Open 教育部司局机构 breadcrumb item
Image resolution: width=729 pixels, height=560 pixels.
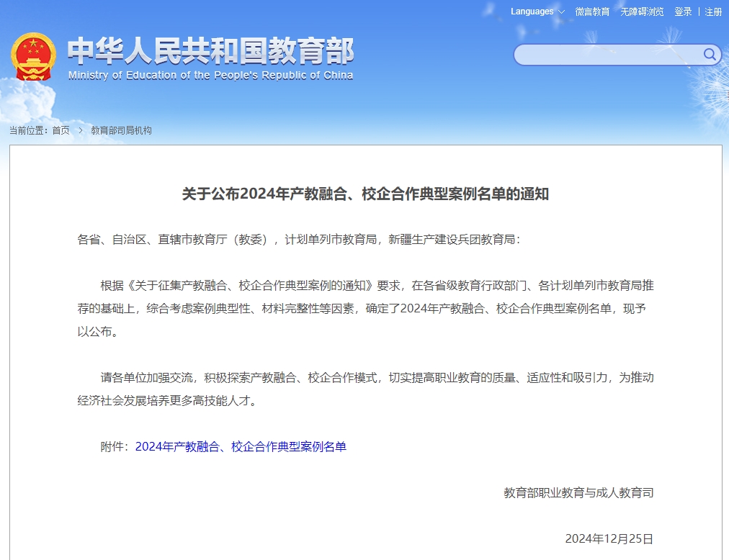point(122,131)
